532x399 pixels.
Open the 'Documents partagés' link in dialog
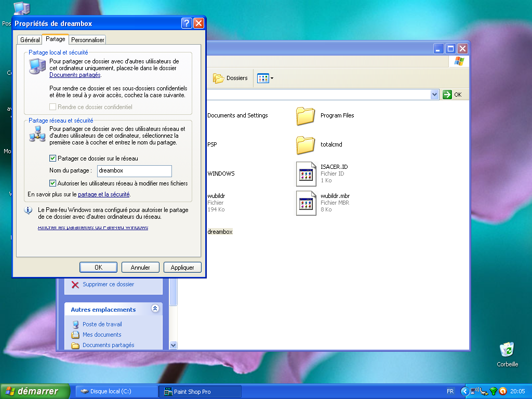click(75, 75)
